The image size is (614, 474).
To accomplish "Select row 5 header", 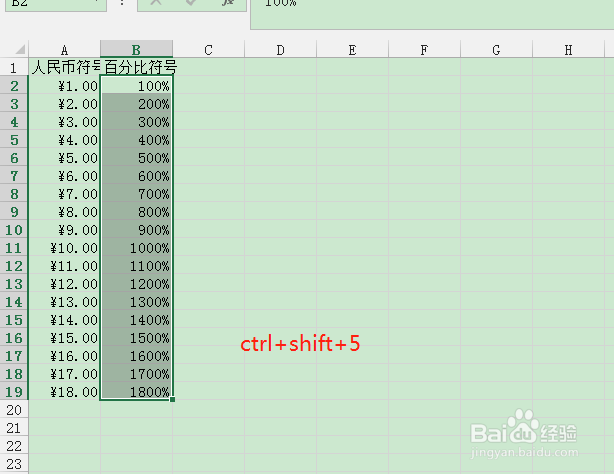I will pyautogui.click(x=14, y=139).
